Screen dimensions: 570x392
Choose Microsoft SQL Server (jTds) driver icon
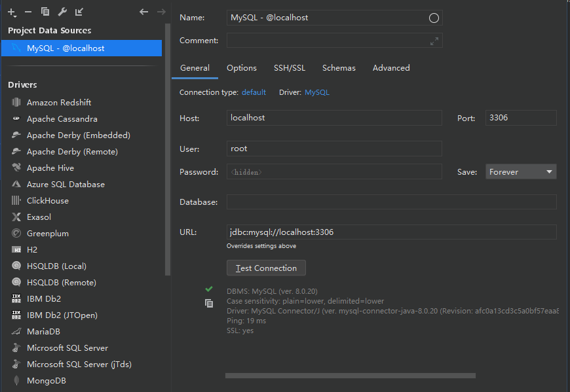click(x=16, y=364)
